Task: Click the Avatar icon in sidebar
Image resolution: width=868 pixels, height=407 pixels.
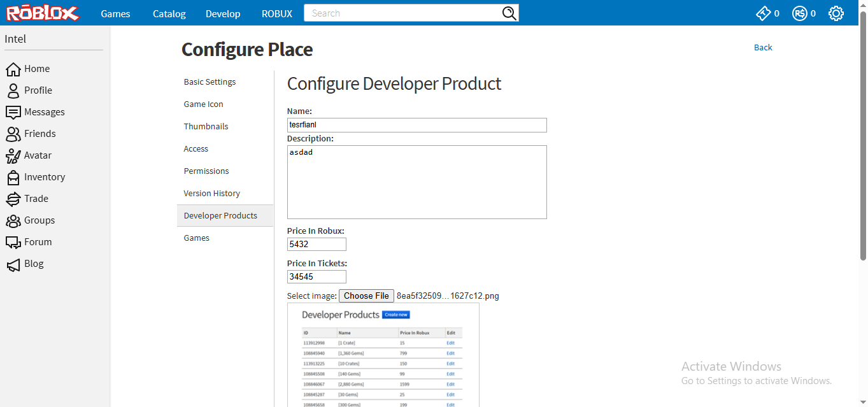Action: (13, 155)
